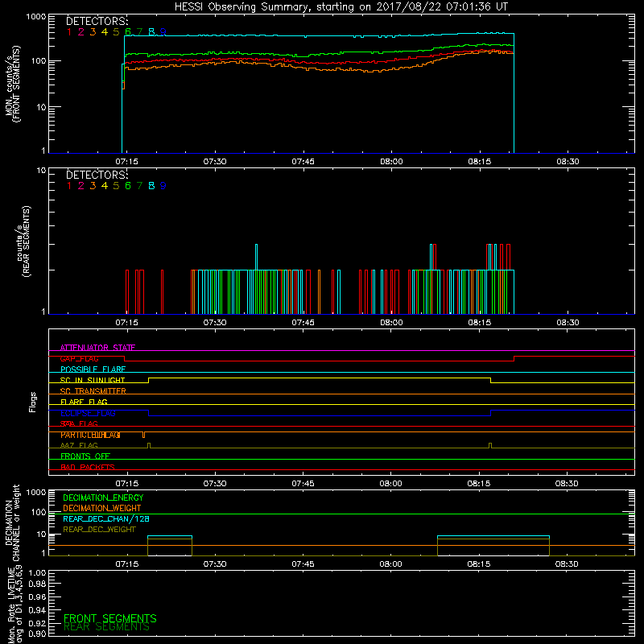Click the SC_IN_SUNLIGHT flag label

pyautogui.click(x=93, y=380)
